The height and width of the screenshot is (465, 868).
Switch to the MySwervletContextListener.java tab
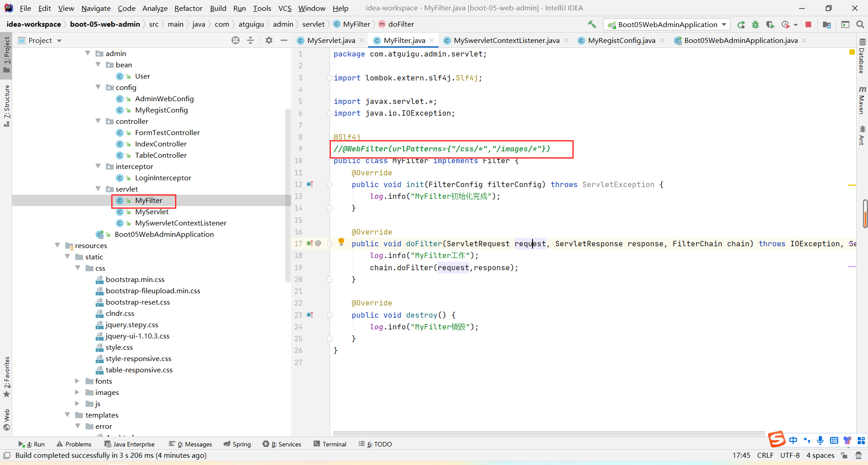[506, 40]
